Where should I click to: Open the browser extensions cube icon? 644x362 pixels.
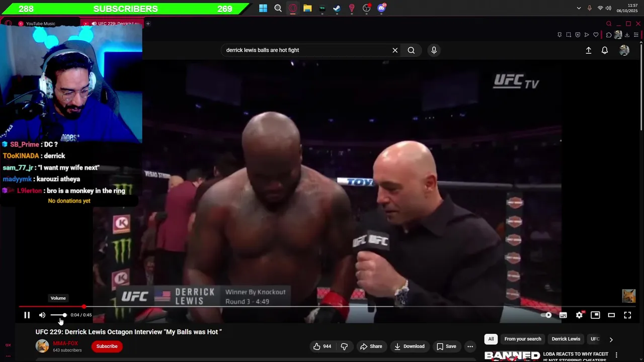(x=609, y=35)
